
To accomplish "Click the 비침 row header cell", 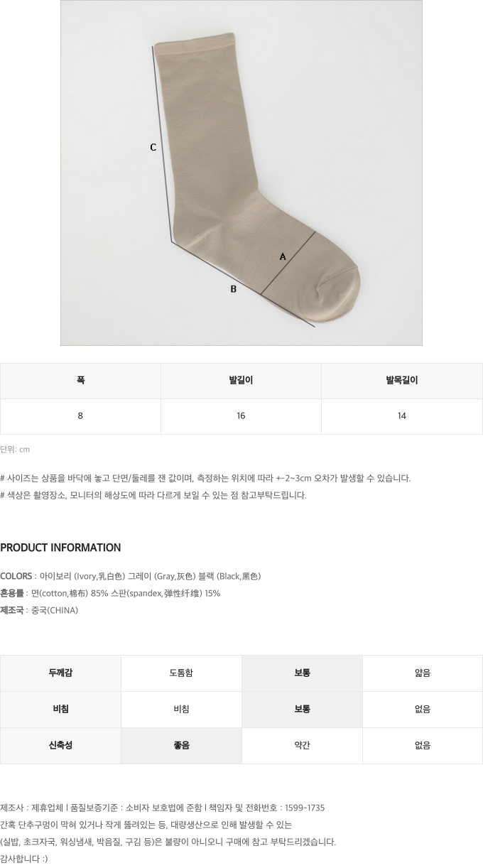I will pyautogui.click(x=60, y=710).
